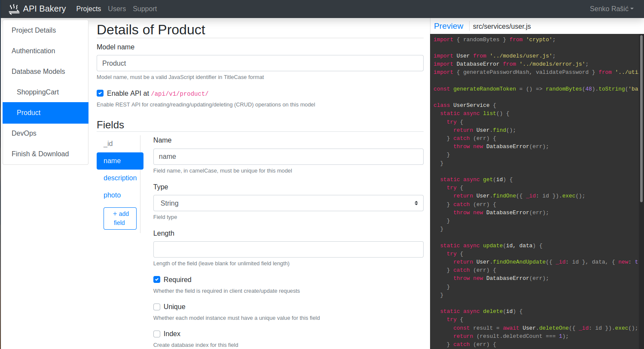Click the API Bakery logo icon
644x349 pixels.
pos(14,9)
